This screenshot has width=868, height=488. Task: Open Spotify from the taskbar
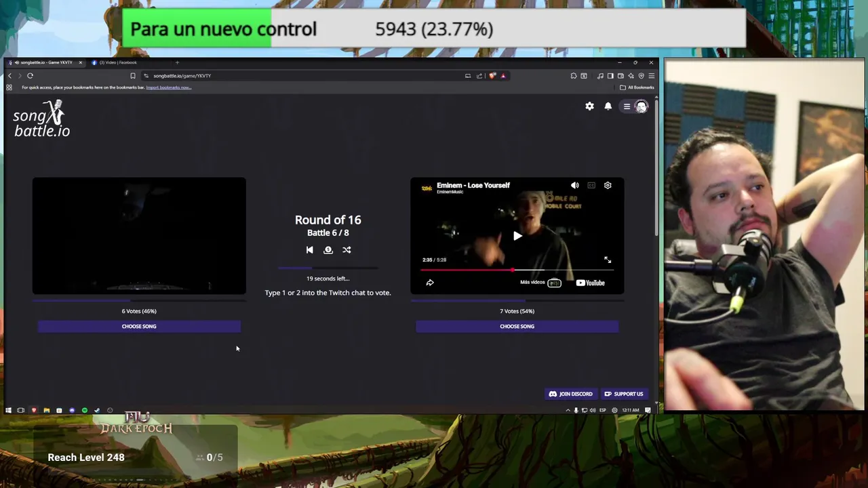(x=85, y=410)
